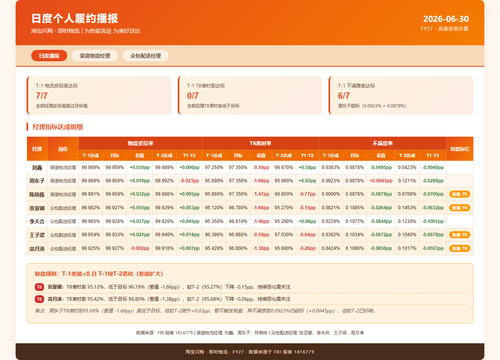
Task: Click the +0.030pp cell
Action: click(140, 167)
